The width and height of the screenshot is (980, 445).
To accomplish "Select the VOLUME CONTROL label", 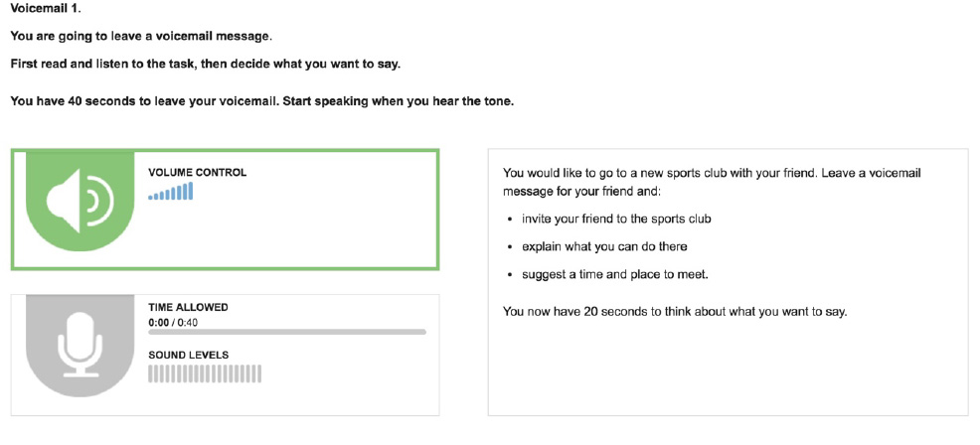I will pyautogui.click(x=198, y=173).
